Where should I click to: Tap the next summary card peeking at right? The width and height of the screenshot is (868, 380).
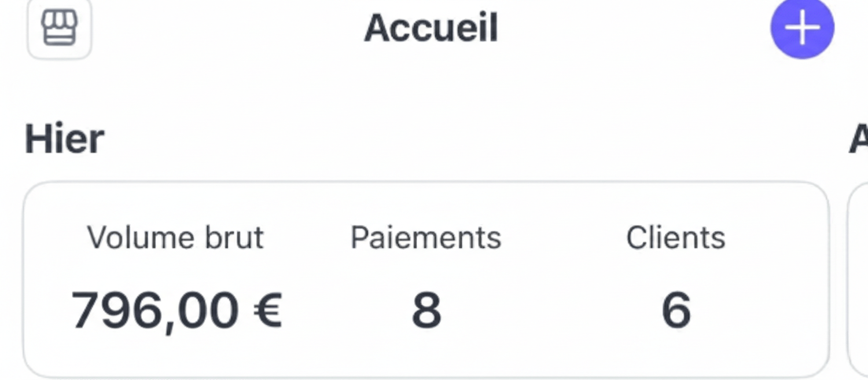point(859,278)
